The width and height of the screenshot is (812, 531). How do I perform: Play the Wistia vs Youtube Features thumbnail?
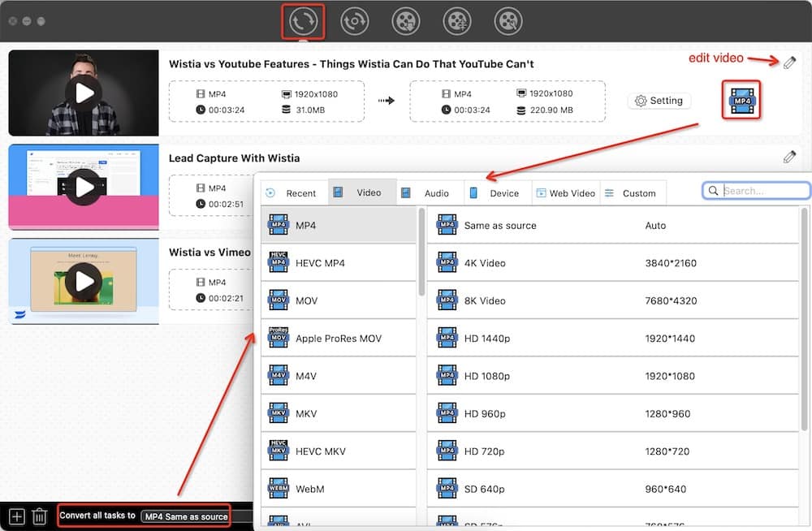point(84,93)
